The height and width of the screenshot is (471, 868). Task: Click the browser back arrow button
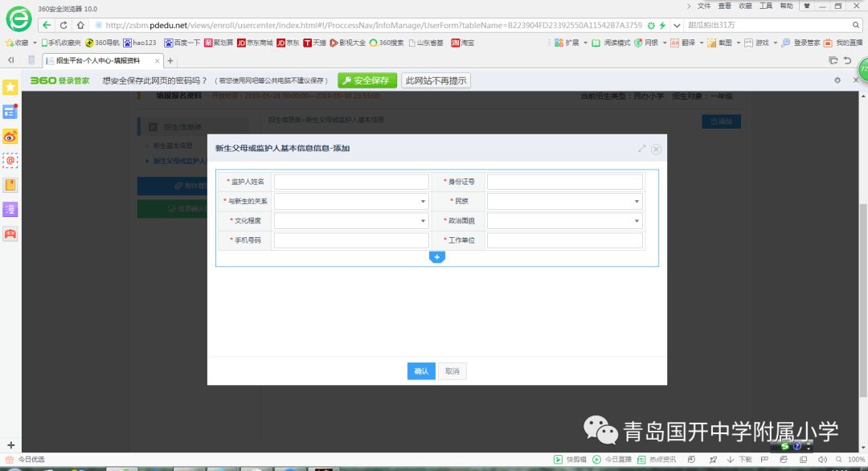click(x=47, y=25)
